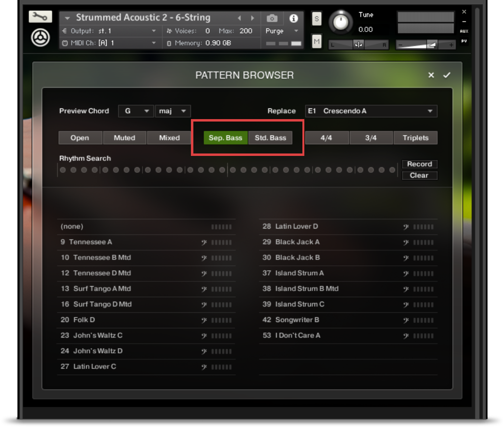The width and height of the screenshot is (504, 444).
Task: Click the last Rhythm Search step dot
Action: click(392, 170)
